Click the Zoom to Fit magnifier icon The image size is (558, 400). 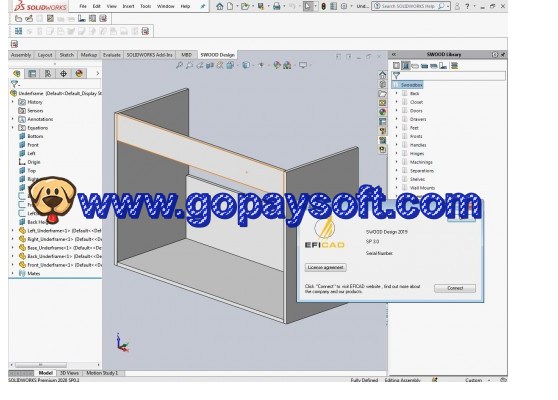179,65
